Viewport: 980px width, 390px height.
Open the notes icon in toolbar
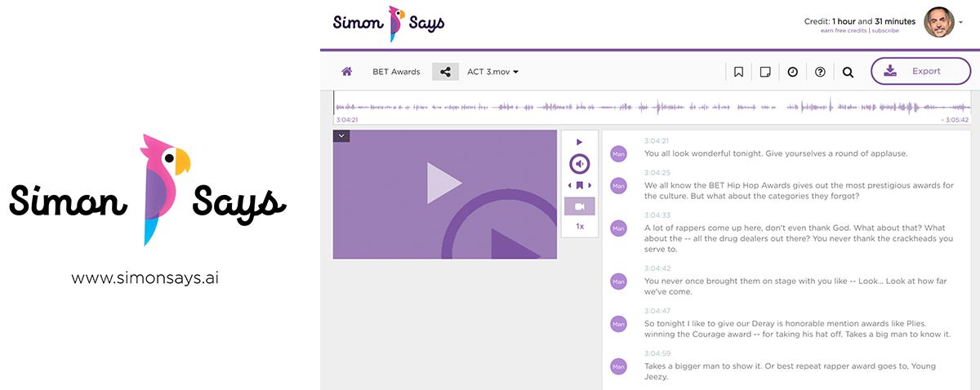pyautogui.click(x=765, y=72)
